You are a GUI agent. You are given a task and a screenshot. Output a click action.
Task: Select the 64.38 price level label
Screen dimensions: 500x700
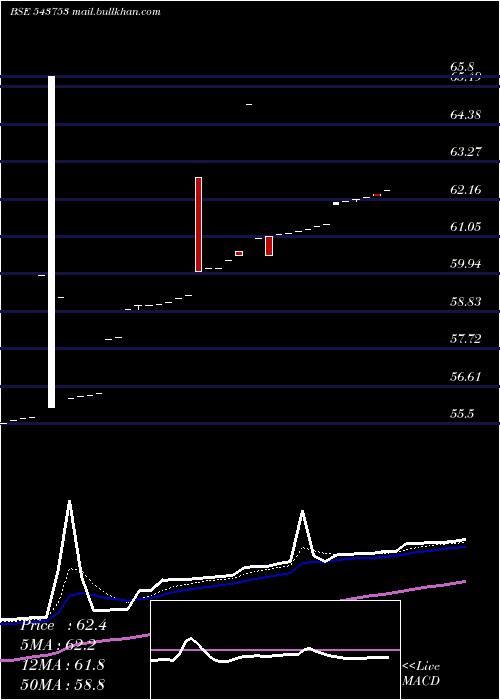[466, 115]
